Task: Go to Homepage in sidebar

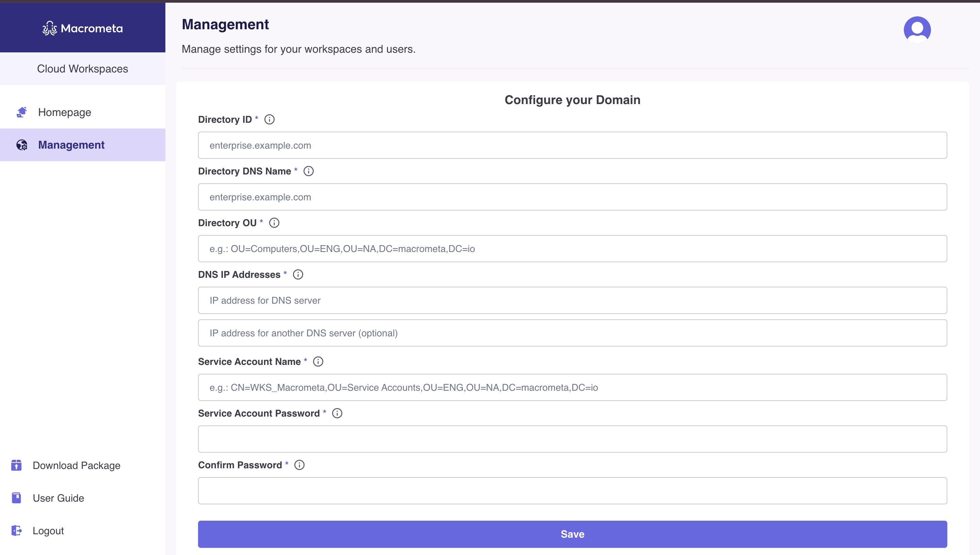Action: (83, 112)
